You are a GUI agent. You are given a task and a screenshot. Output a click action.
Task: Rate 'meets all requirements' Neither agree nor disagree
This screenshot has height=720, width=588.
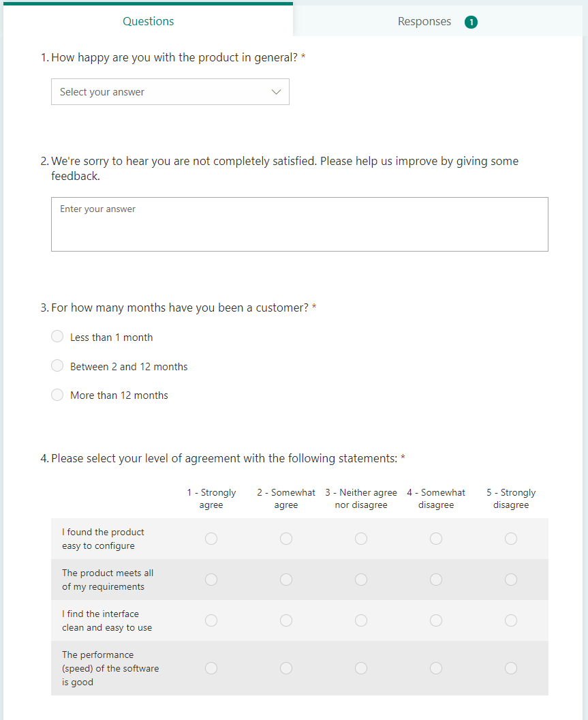coord(361,580)
